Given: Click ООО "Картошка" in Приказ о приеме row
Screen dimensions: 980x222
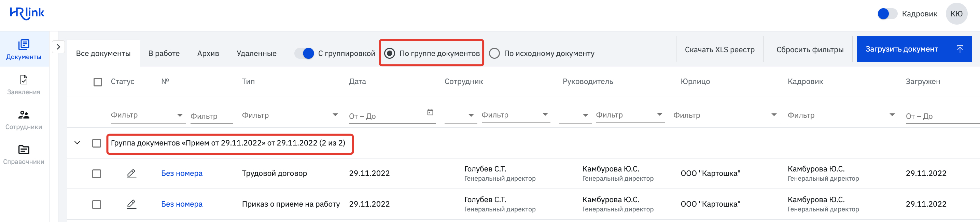Looking at the screenshot, I should 710,204.
